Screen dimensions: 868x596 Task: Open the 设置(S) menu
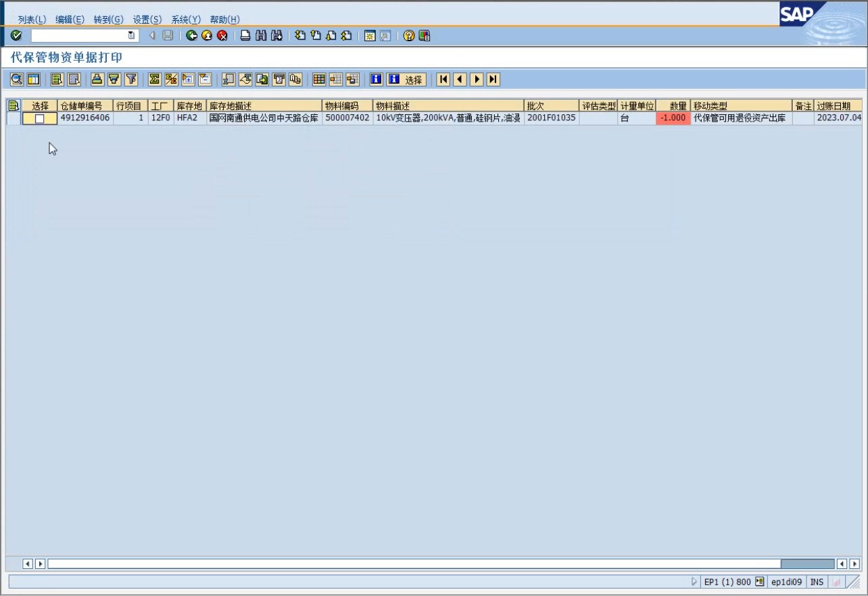147,20
